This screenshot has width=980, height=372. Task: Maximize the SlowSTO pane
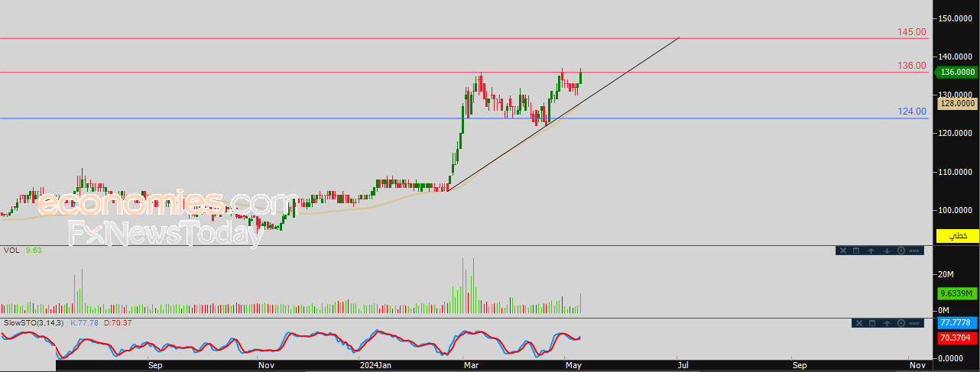click(x=872, y=323)
